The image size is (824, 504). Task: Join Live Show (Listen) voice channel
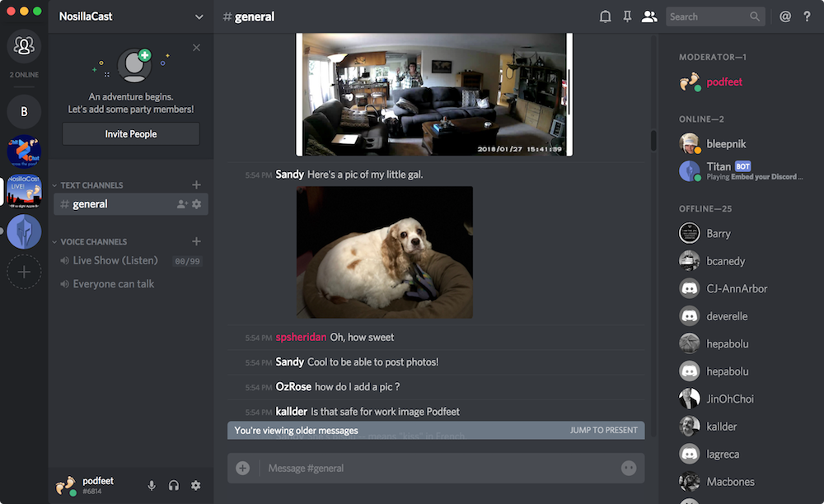115,260
